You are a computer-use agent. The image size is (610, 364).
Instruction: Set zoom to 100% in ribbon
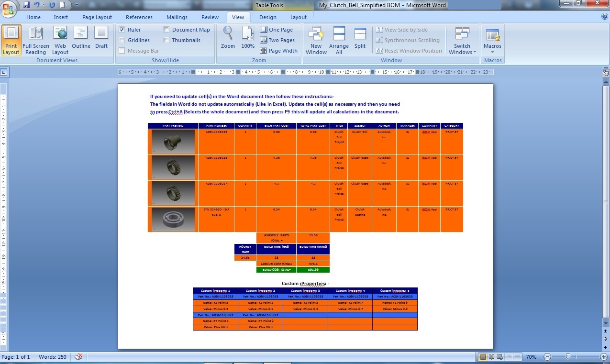248,38
